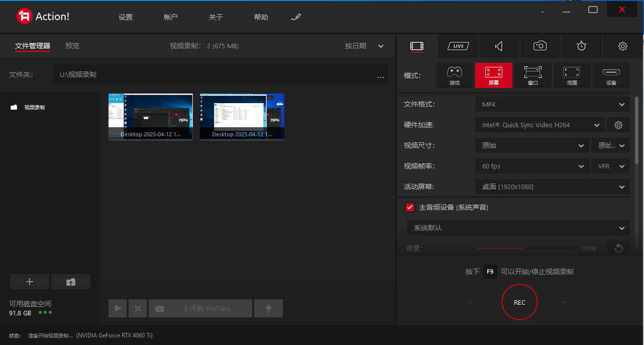Image resolution: width=644 pixels, height=345 pixels.
Task: Select the 设备 device recording mode
Action: (611, 75)
